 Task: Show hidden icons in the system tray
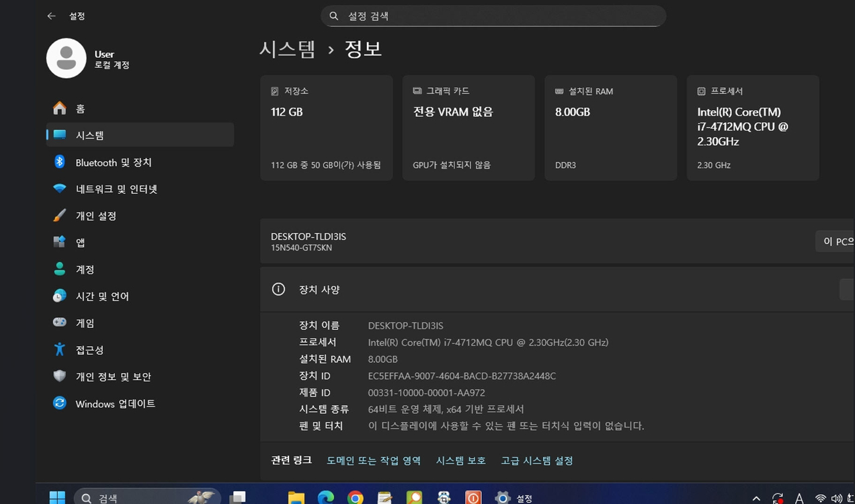[756, 499]
